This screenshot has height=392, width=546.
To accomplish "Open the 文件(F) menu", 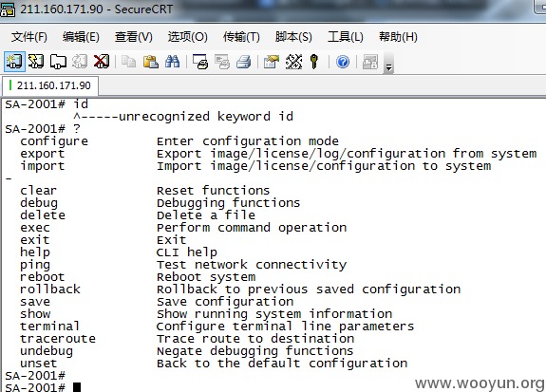I will [x=28, y=37].
